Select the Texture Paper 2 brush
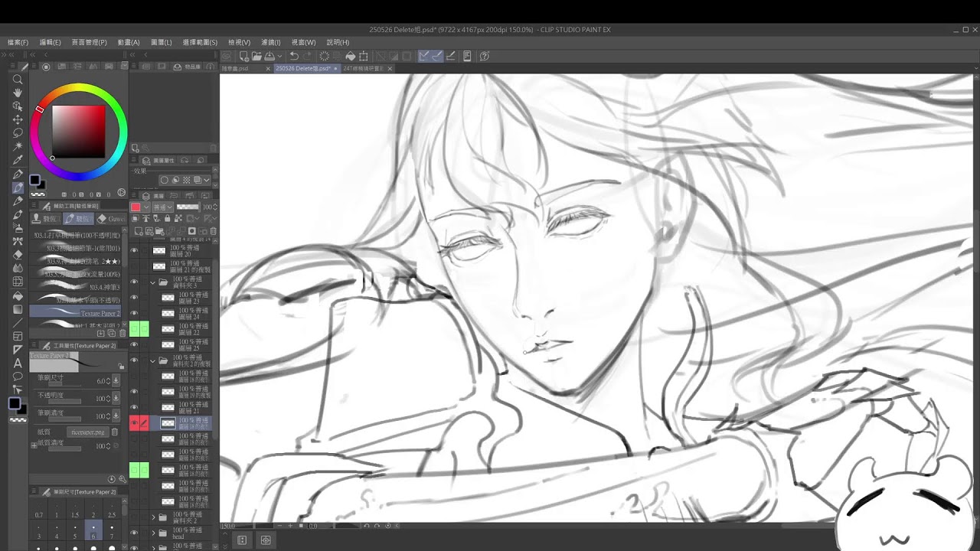Image resolution: width=980 pixels, height=551 pixels. [77, 313]
